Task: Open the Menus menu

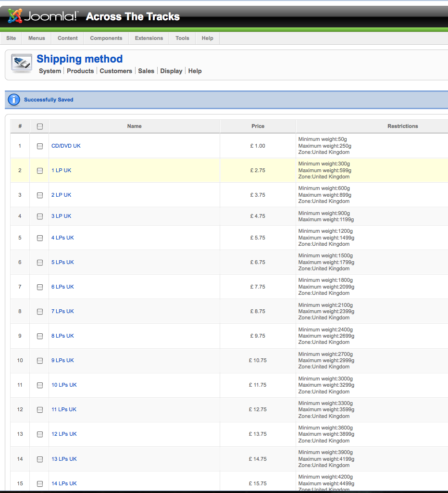Action: 37,38
